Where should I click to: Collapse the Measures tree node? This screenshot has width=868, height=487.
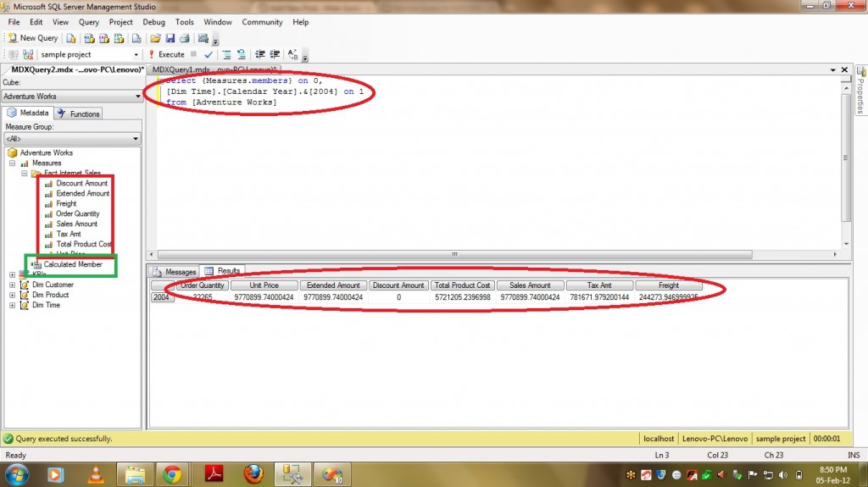tap(12, 163)
